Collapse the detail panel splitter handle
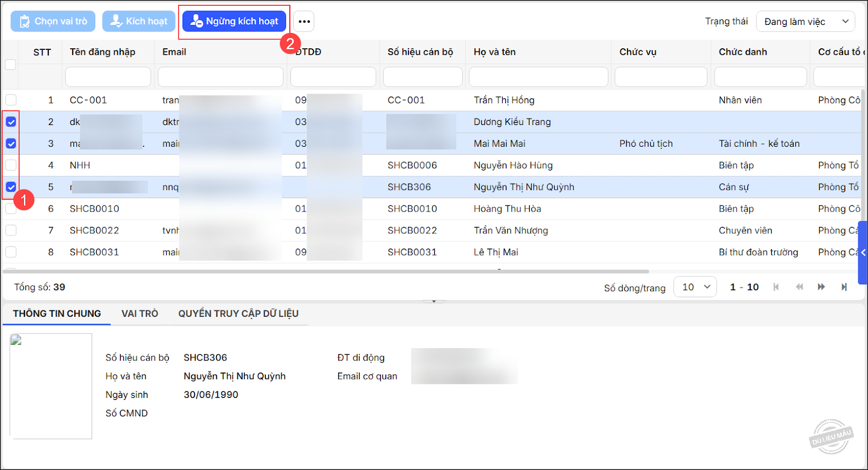 433,301
